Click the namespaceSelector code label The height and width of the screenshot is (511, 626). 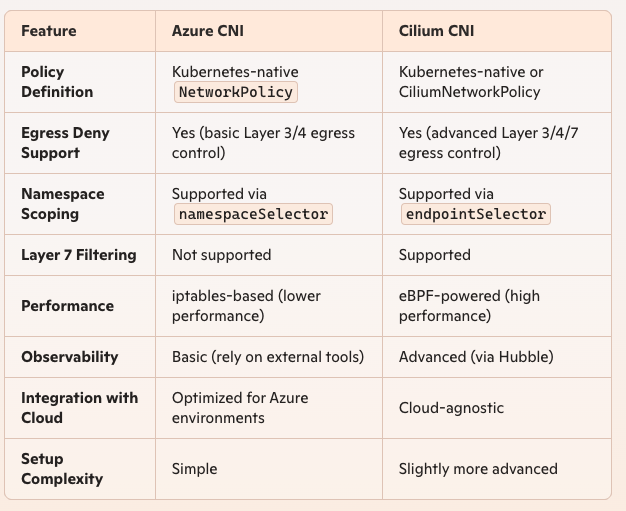[x=253, y=214]
